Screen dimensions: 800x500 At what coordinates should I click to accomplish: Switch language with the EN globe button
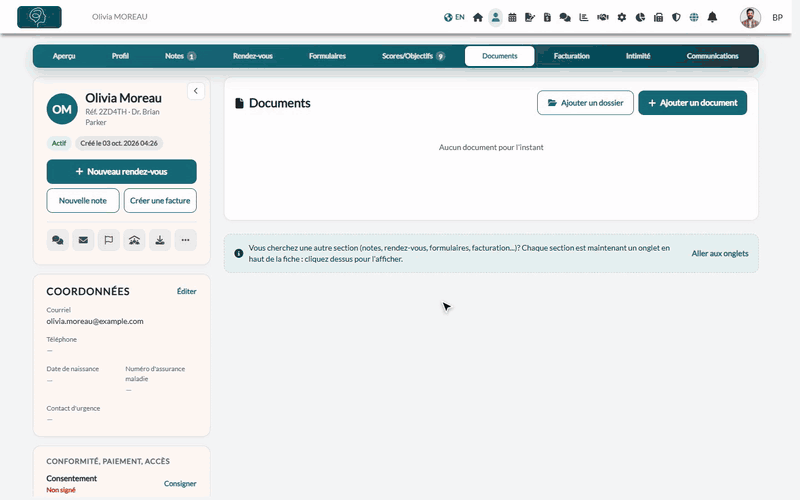coord(454,17)
